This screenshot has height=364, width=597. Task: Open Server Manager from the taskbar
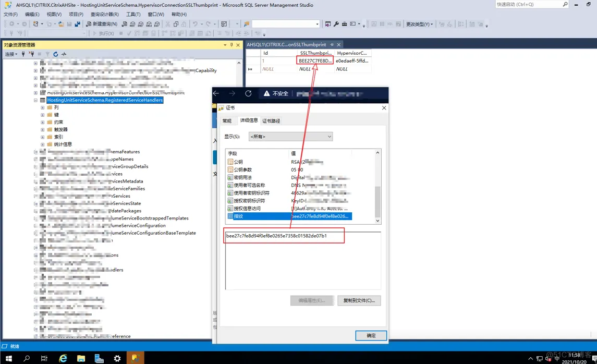coord(100,358)
